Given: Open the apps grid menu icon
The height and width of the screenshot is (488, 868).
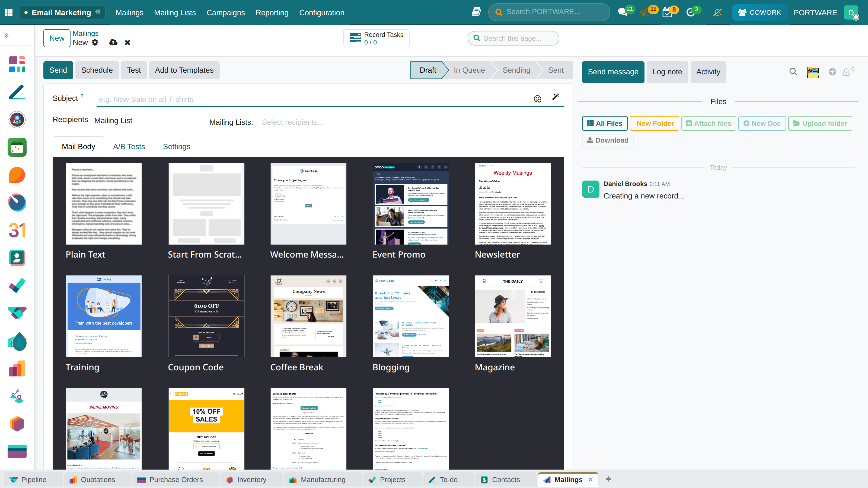Looking at the screenshot, I should 9,12.
